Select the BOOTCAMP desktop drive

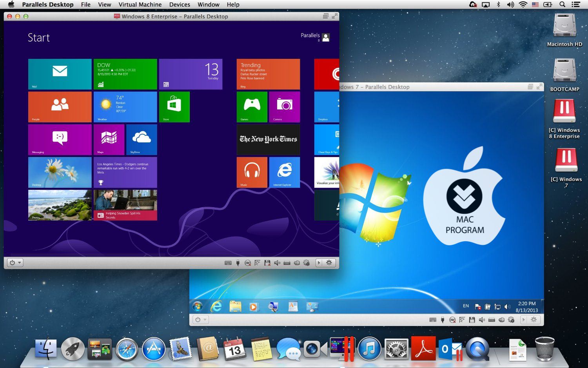[564, 75]
